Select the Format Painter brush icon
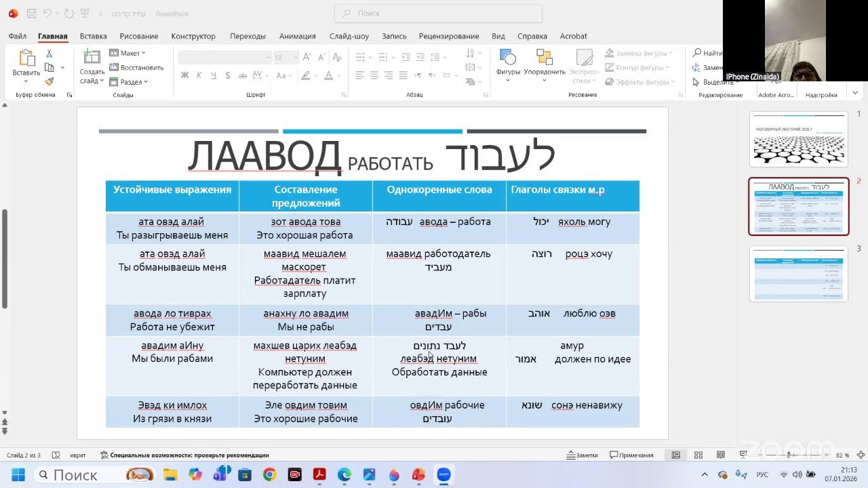Screen dimensions: 868x488 (49, 81)
